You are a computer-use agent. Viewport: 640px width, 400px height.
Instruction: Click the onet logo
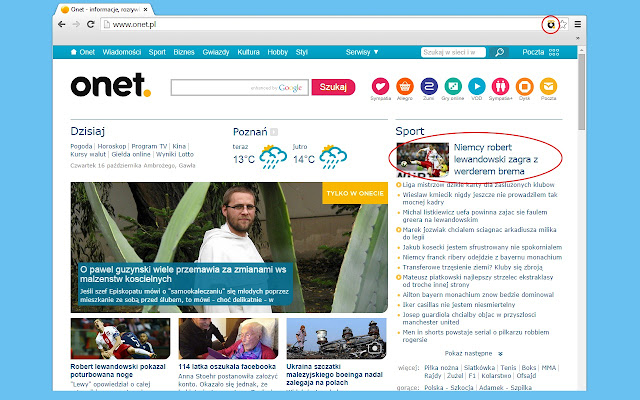coord(111,85)
